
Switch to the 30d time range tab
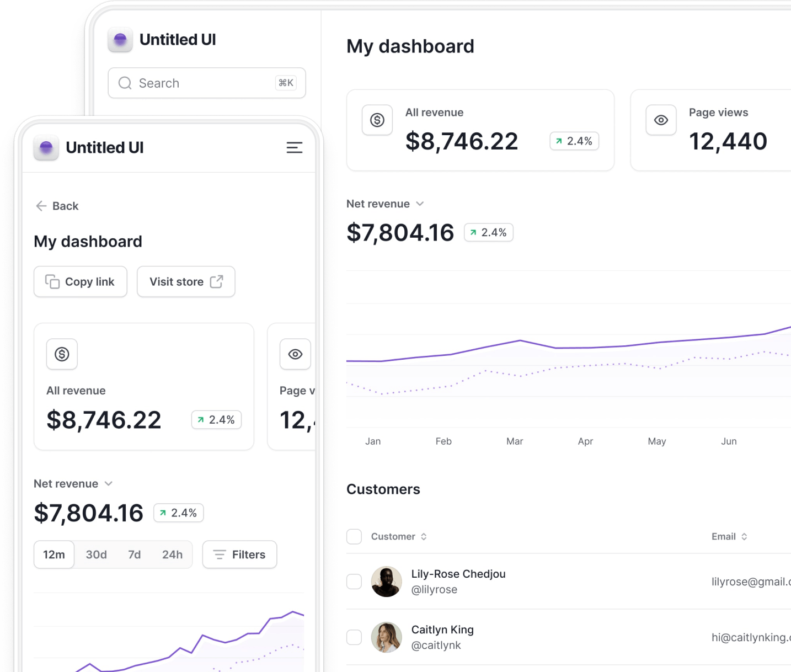tap(96, 554)
